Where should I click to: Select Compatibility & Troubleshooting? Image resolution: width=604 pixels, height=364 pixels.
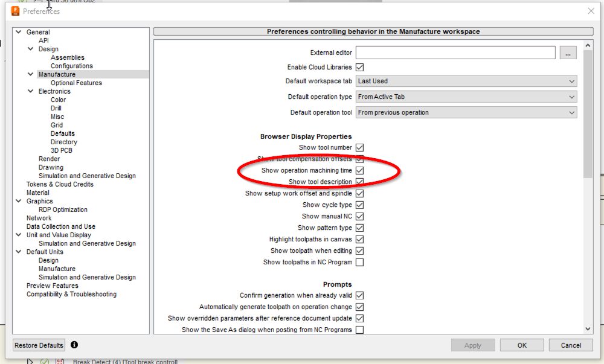(x=71, y=294)
